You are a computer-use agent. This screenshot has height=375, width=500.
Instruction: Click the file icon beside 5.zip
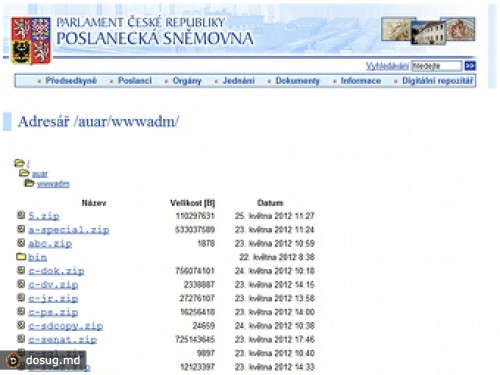point(21,215)
